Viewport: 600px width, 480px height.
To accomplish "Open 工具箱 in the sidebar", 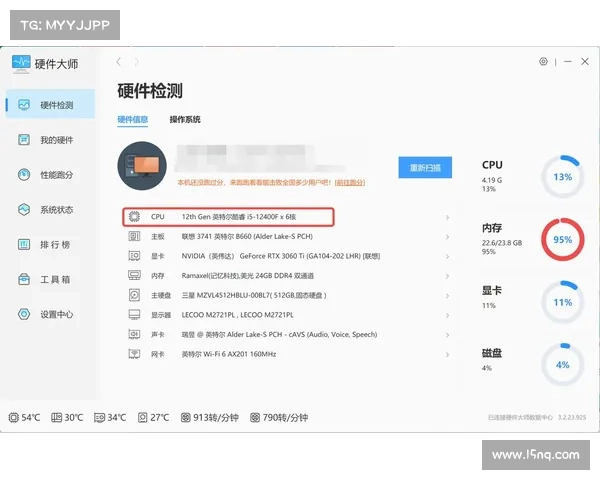I will 50,279.
